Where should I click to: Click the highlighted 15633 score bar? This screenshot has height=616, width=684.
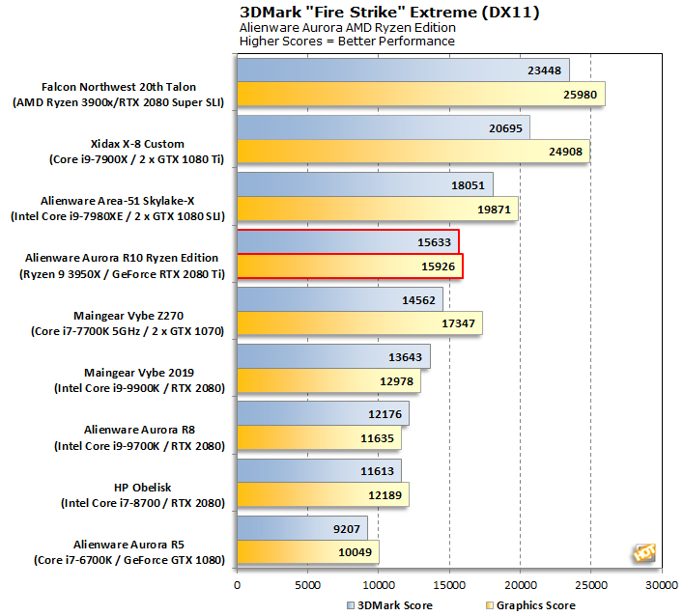pos(348,242)
